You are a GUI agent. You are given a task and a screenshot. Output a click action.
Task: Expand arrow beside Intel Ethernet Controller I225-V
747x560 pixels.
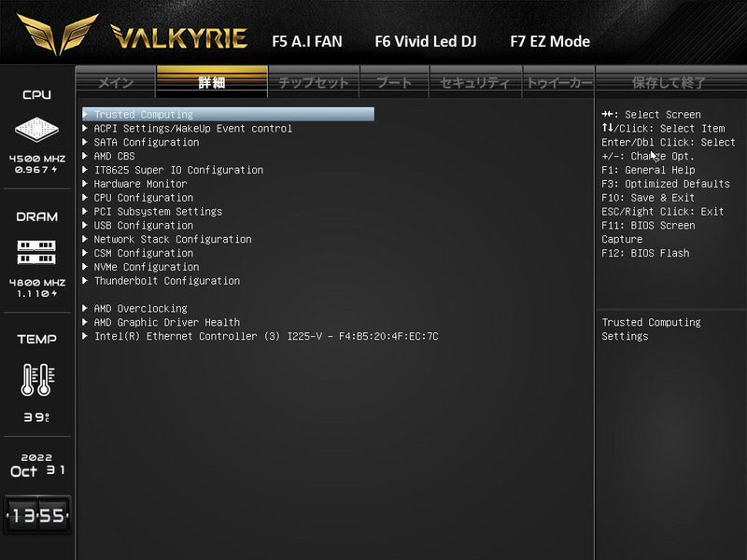[x=85, y=335]
